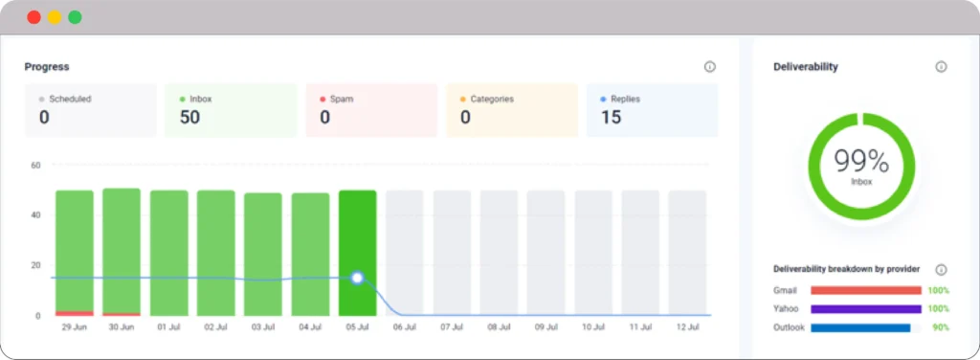Click the 05 Jul axis label

point(357,326)
